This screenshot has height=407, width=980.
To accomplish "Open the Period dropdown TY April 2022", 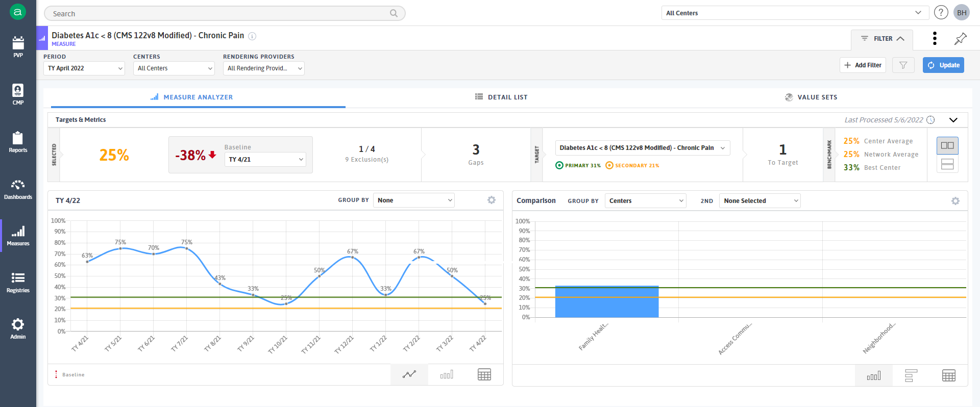I will (x=84, y=68).
